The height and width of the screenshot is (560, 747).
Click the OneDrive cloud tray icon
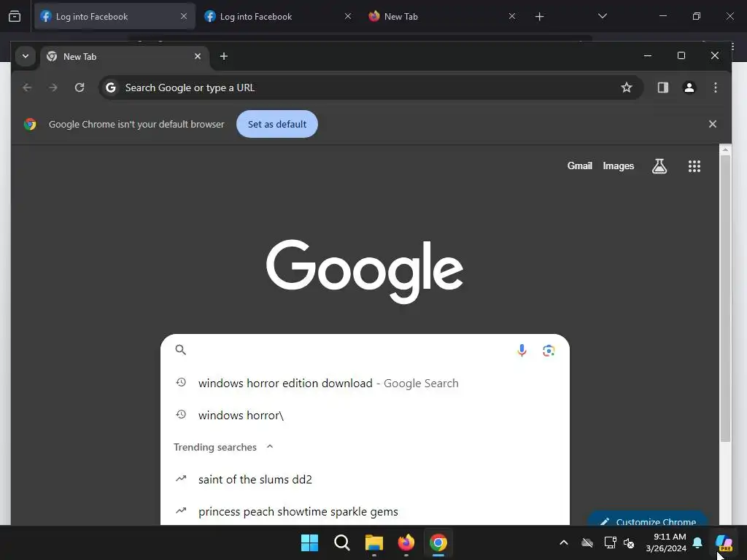click(x=587, y=542)
